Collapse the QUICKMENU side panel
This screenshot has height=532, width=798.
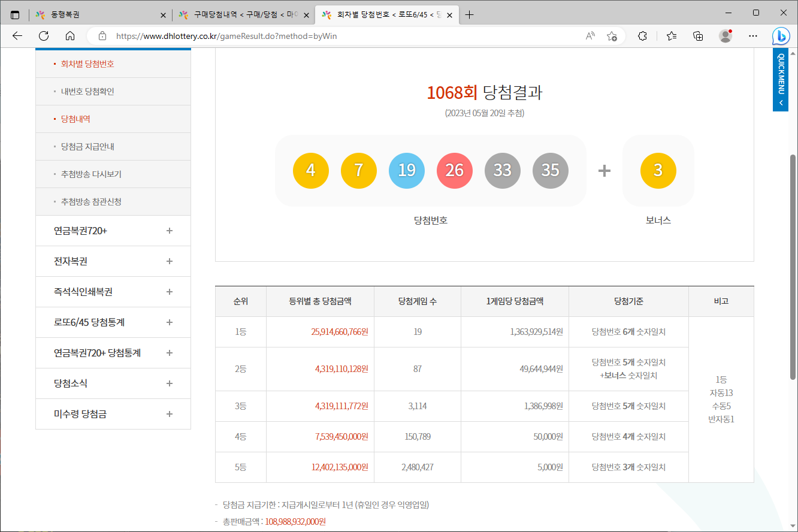coord(781,79)
